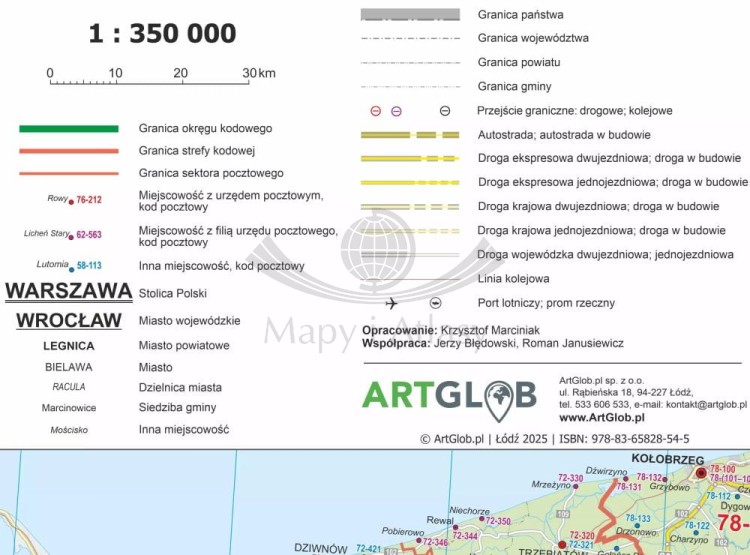Screen dimensions: 750x555
Task: Click the LEGNICA county town sample
Action: [x=69, y=346]
